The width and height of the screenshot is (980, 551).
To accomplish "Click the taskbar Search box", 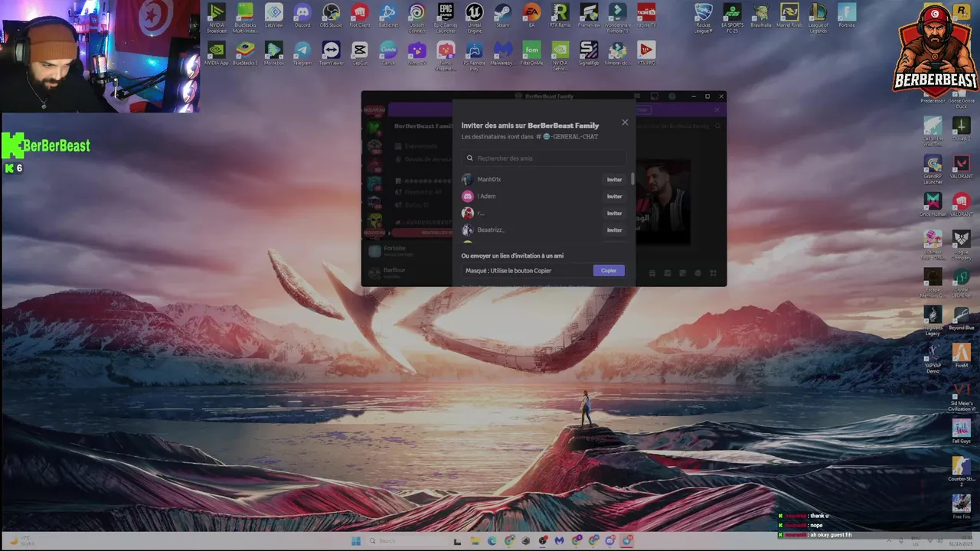I will click(406, 541).
